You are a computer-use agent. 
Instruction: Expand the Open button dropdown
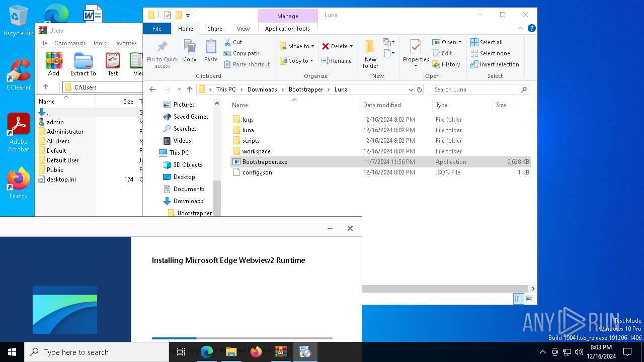click(x=460, y=42)
